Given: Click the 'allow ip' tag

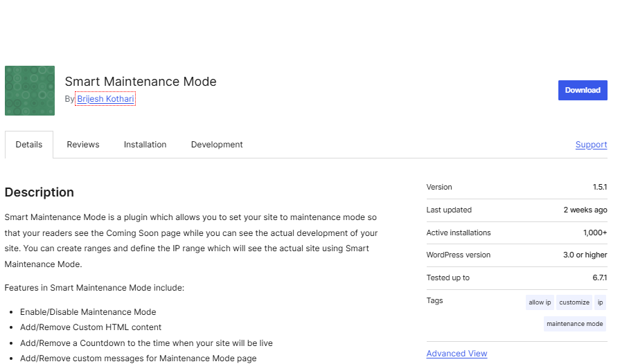Looking at the screenshot, I should tap(540, 302).
